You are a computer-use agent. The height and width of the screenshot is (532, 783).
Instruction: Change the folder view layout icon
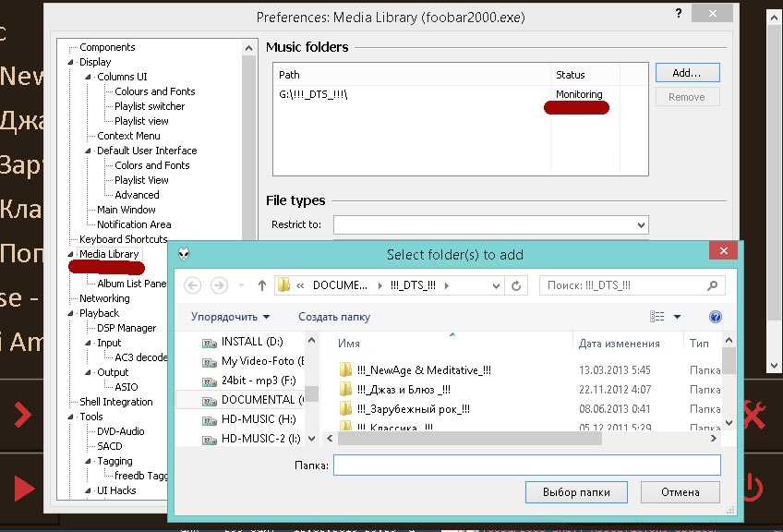pyautogui.click(x=657, y=317)
